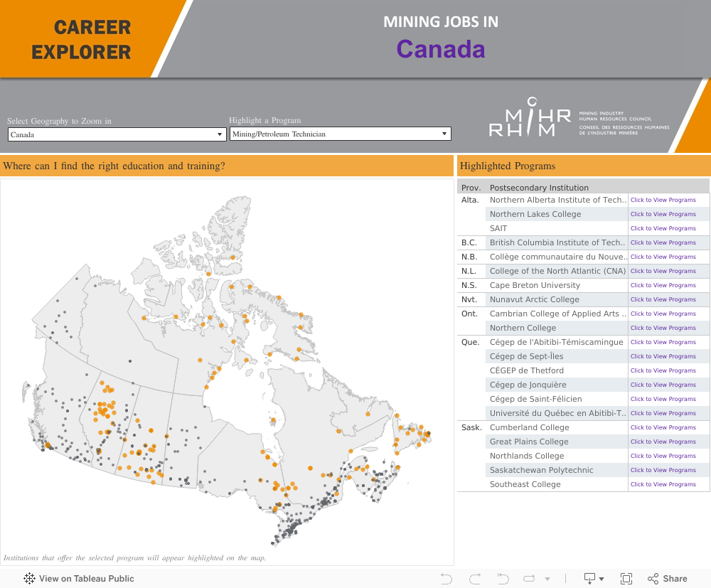Click the Redo arrow icon
The image size is (711, 588).
point(475,579)
